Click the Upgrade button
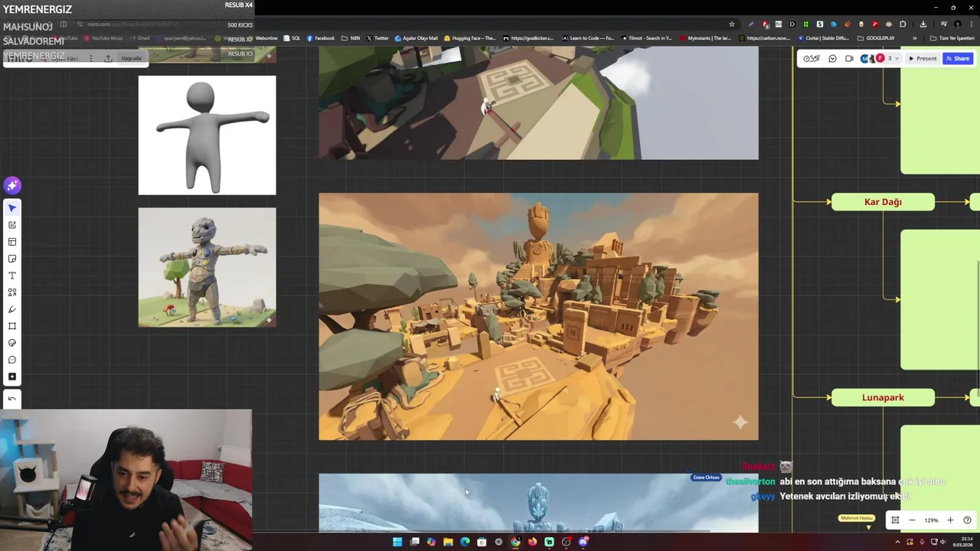 (131, 58)
